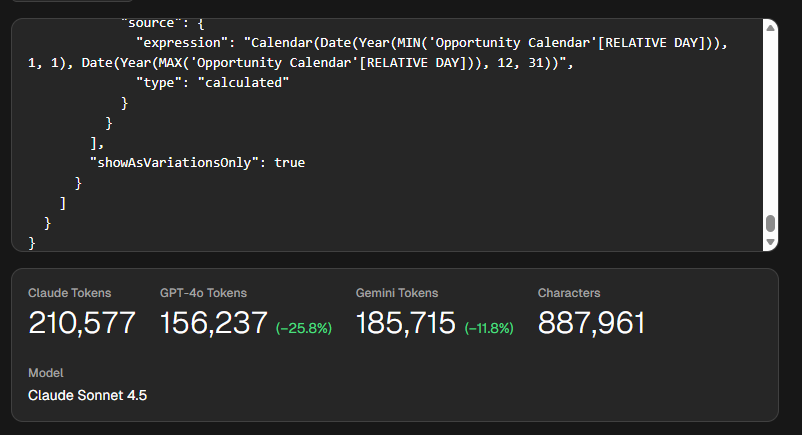Click the final closing brace in the text area
Viewport: 802px width, 435px height.
(x=32, y=242)
